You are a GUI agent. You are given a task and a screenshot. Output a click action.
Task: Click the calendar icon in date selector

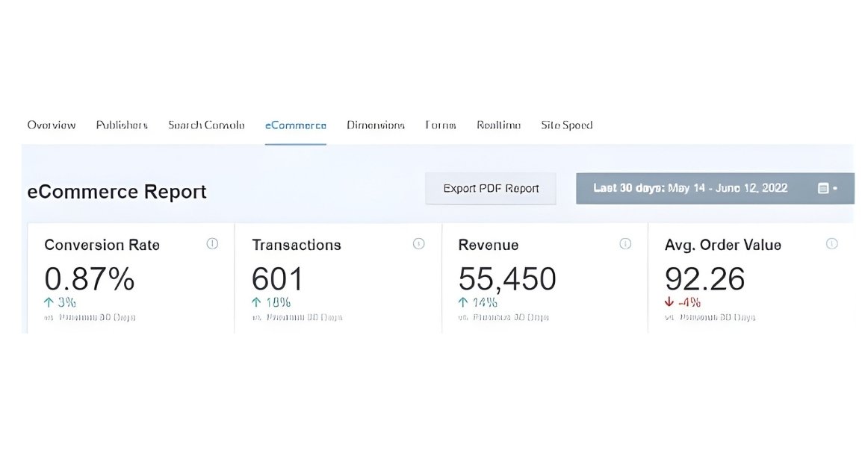point(823,189)
